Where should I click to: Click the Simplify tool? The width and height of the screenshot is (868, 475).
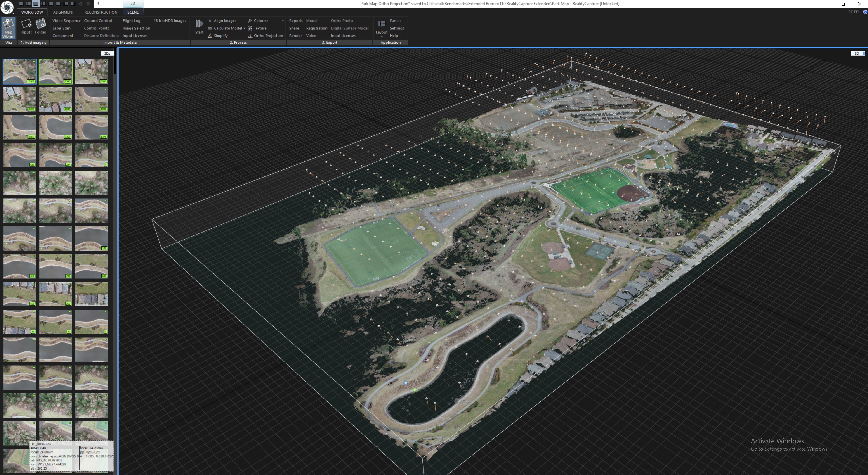tap(220, 36)
